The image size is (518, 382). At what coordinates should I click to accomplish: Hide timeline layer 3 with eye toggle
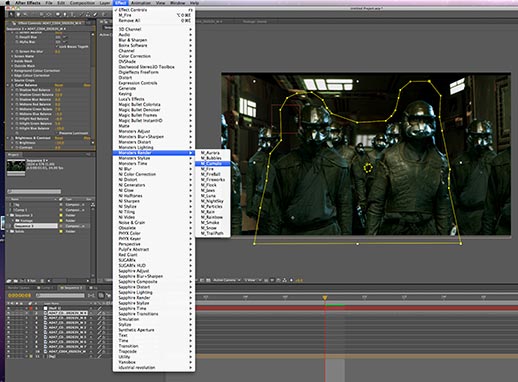point(9,318)
